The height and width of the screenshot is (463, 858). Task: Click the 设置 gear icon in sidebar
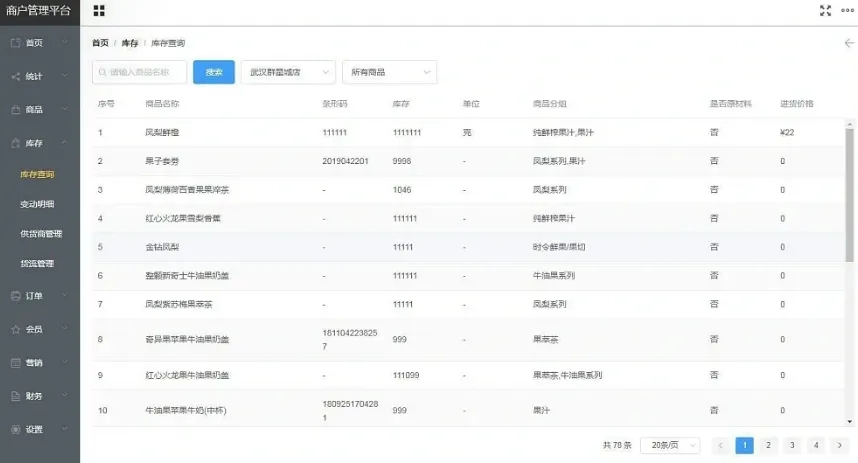pos(15,429)
